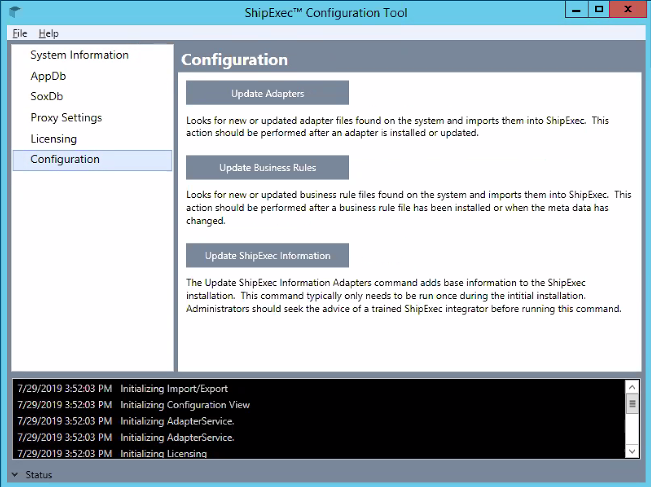This screenshot has width=651, height=487.
Task: Select System Information in the sidebar
Action: coord(79,55)
